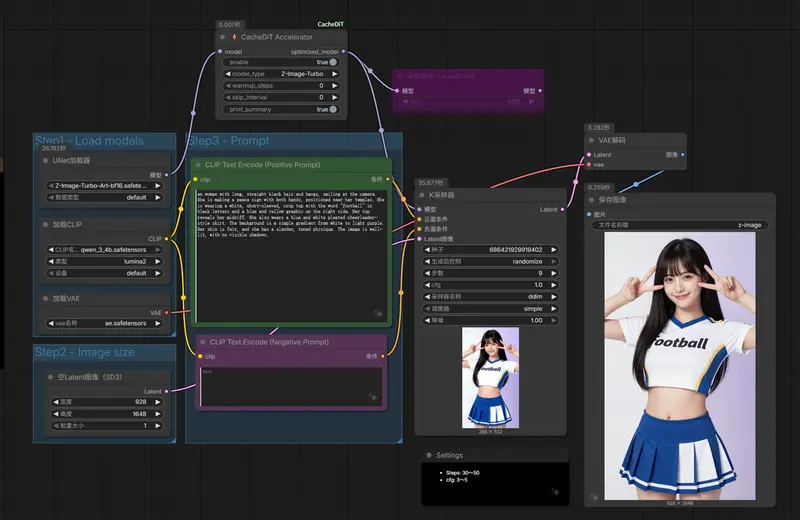
Task: Toggle the print_summary switch
Action: (333, 109)
